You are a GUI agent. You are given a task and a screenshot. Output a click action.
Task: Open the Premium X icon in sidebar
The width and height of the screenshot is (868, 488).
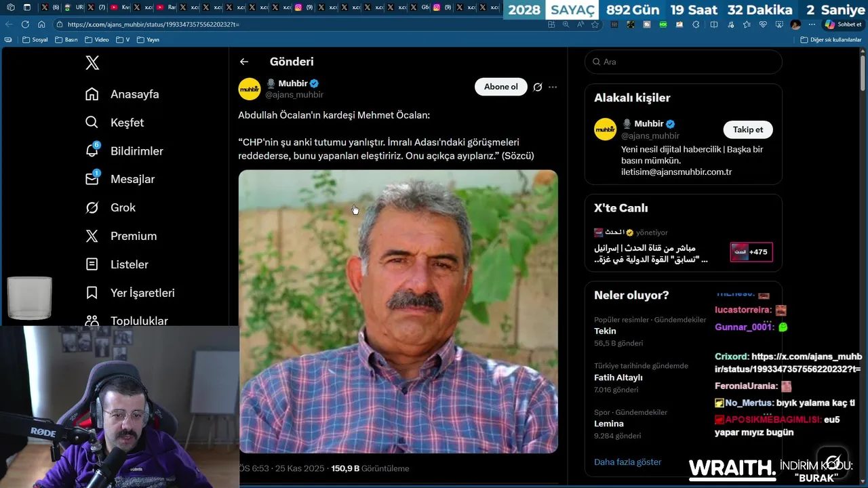click(92, 236)
